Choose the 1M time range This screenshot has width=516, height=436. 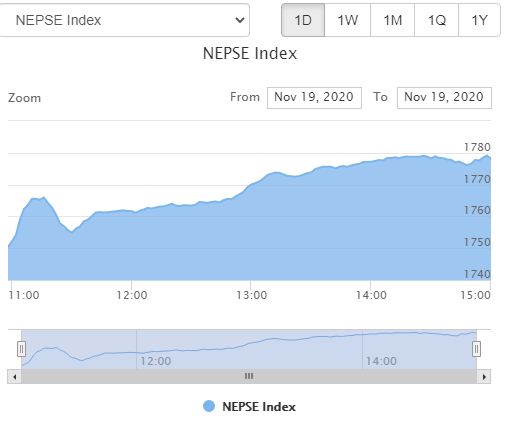tap(392, 20)
